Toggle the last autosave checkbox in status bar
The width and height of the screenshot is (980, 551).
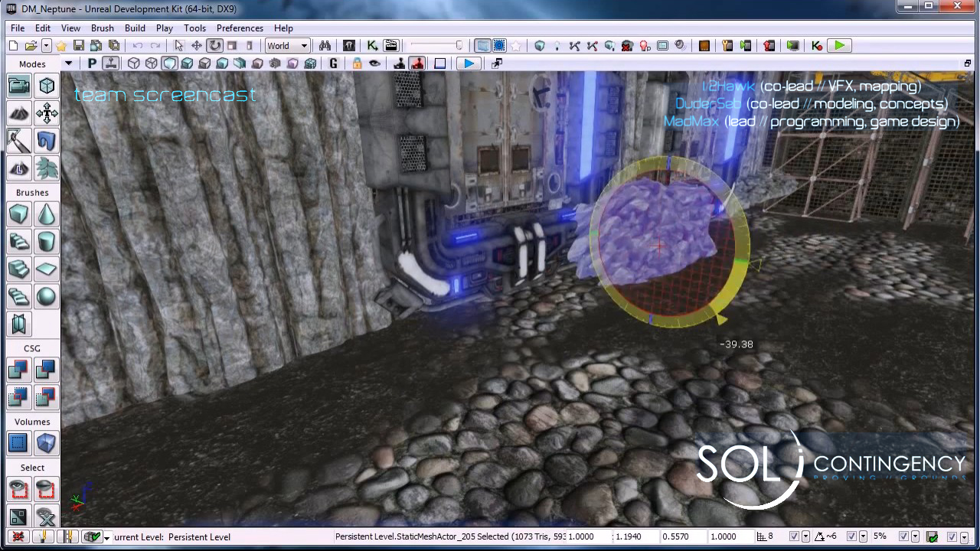pyautogui.click(x=952, y=536)
